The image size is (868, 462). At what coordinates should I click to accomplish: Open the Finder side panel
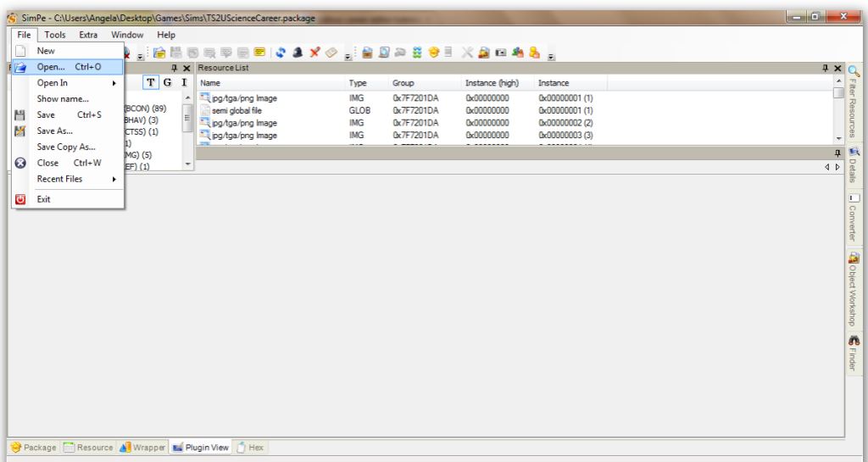[x=853, y=353]
